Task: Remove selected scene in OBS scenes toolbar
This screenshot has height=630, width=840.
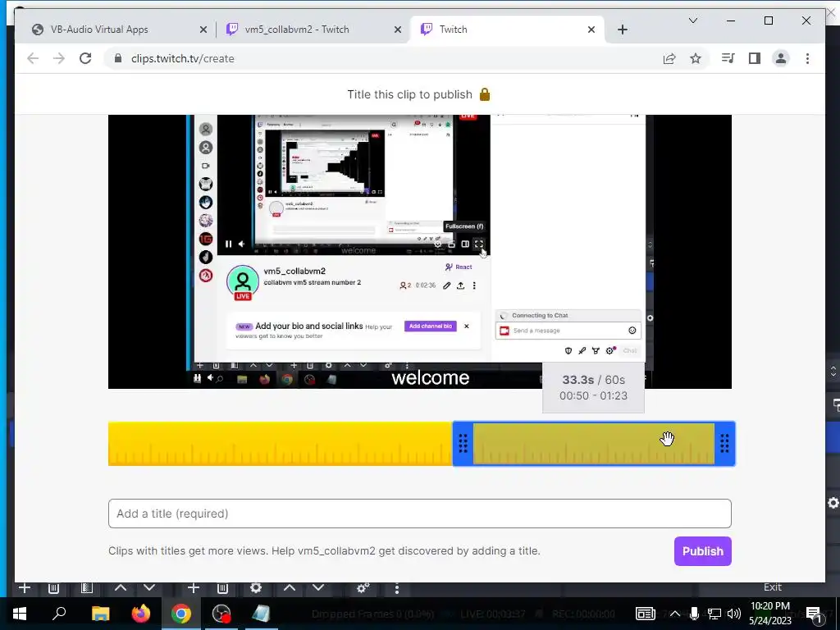Action: pyautogui.click(x=53, y=587)
